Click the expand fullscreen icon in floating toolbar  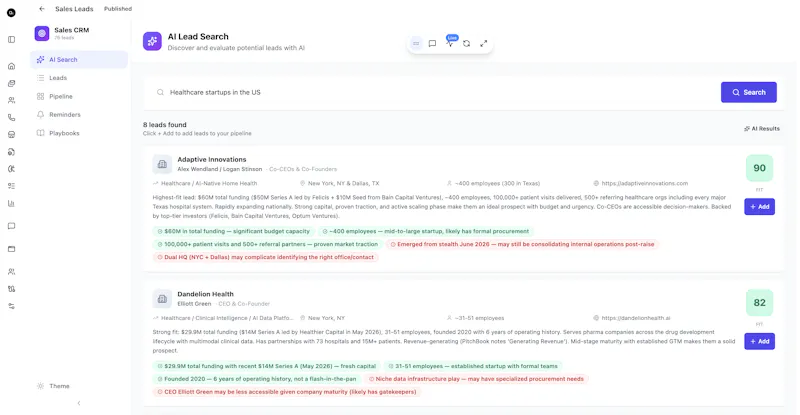pyautogui.click(x=484, y=44)
